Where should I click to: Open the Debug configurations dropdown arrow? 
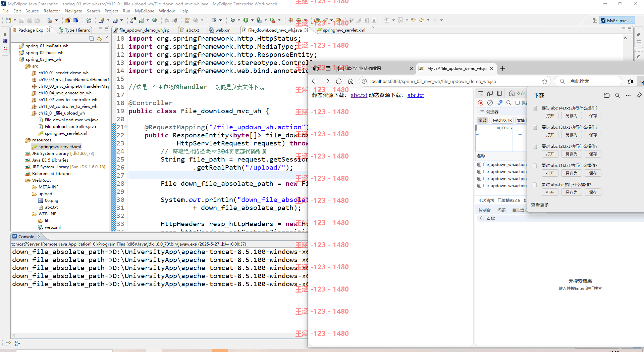(239, 20)
